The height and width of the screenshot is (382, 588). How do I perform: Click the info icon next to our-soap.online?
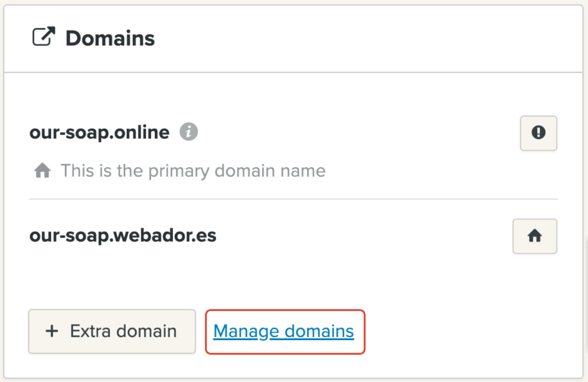click(x=189, y=132)
